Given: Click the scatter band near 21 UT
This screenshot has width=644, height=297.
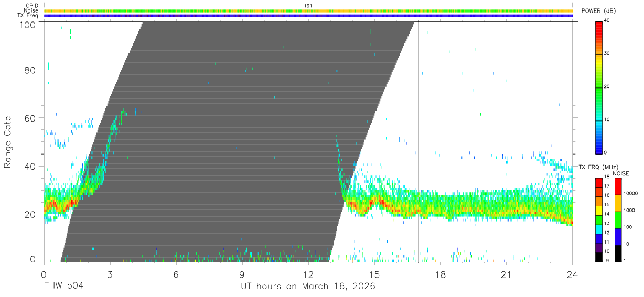Looking at the screenshot, I should click(506, 205).
